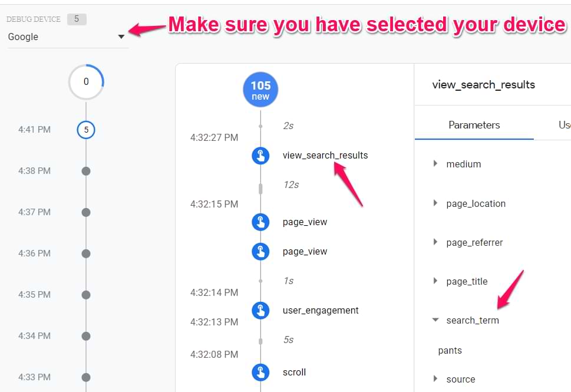
Task: Open the user_engagement event label
Action: [321, 311]
